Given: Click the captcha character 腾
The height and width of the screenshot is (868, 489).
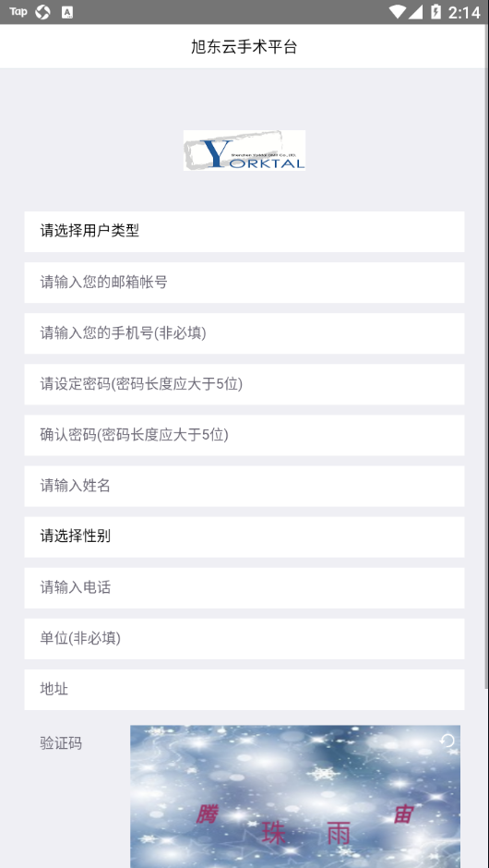Looking at the screenshot, I should 207,814.
